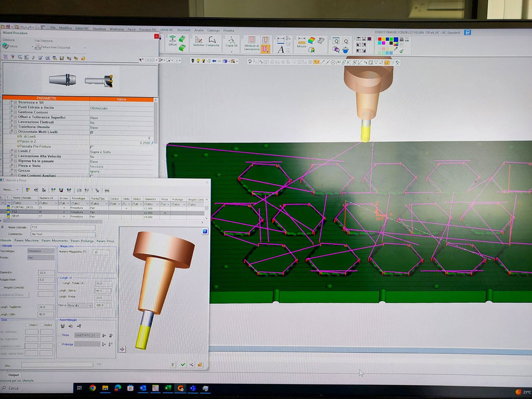Open Outlook from the taskbar
The width and height of the screenshot is (532, 399).
143,388
